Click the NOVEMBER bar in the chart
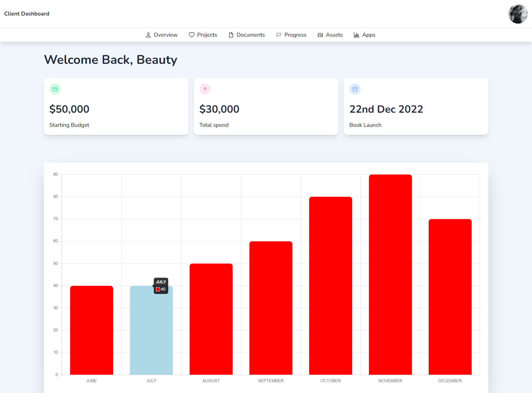 click(390, 274)
